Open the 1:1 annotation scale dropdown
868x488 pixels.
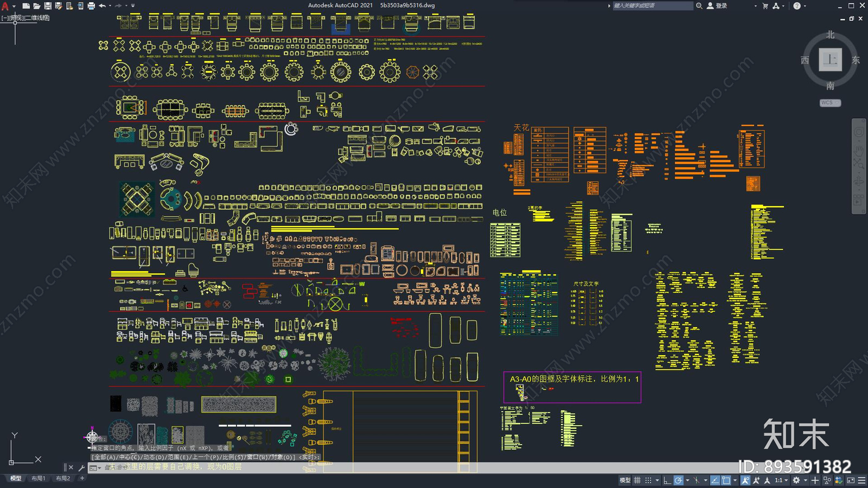(x=781, y=480)
